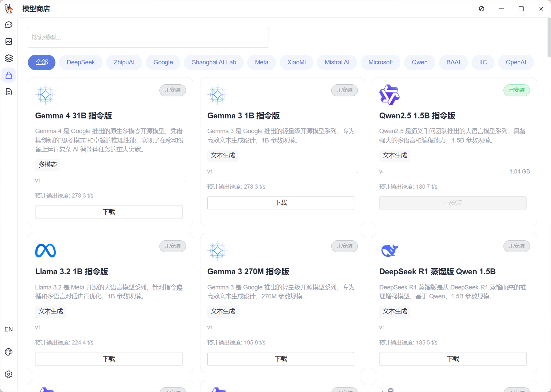Click 多模态 tag on Gemma 4 card
Screen dimensions: 551x392
click(48, 165)
